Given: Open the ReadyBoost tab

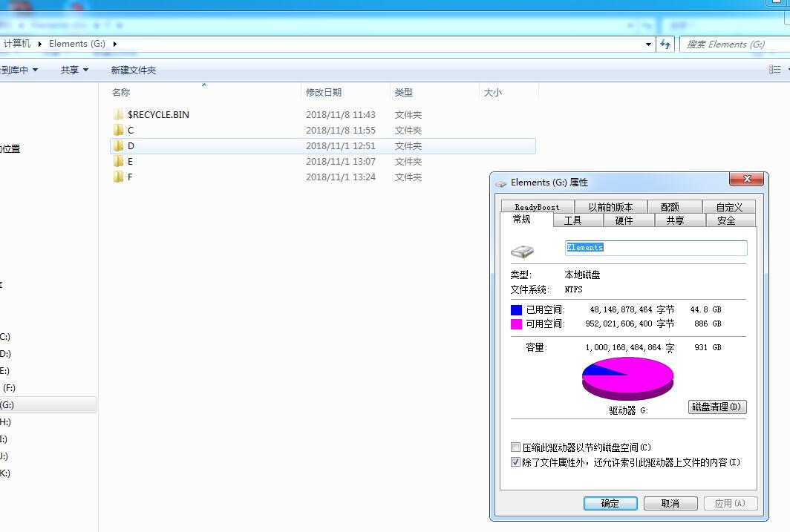Looking at the screenshot, I should tap(537, 207).
